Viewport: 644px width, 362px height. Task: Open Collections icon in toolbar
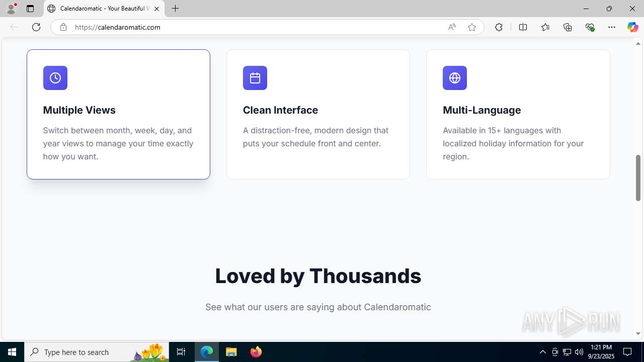(568, 27)
